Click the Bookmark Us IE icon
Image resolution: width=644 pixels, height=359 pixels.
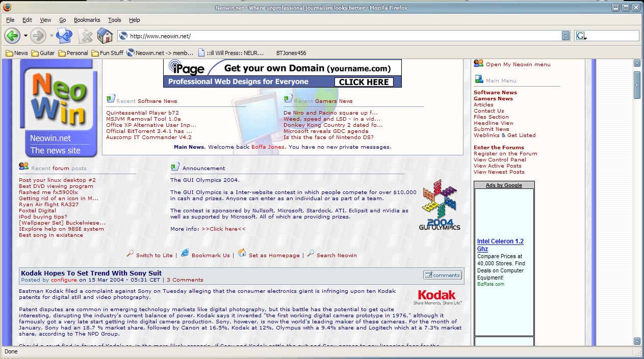185,253
